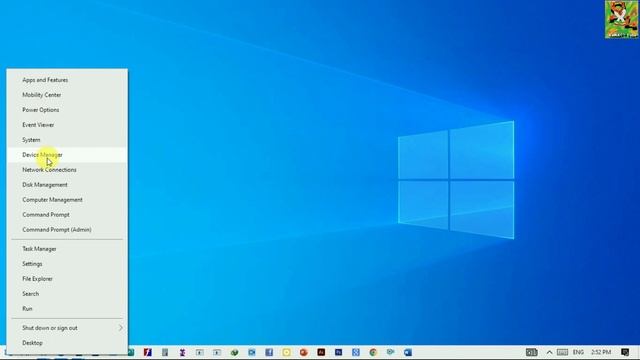Open Command Prompt
The image size is (640, 360).
[67, 215]
